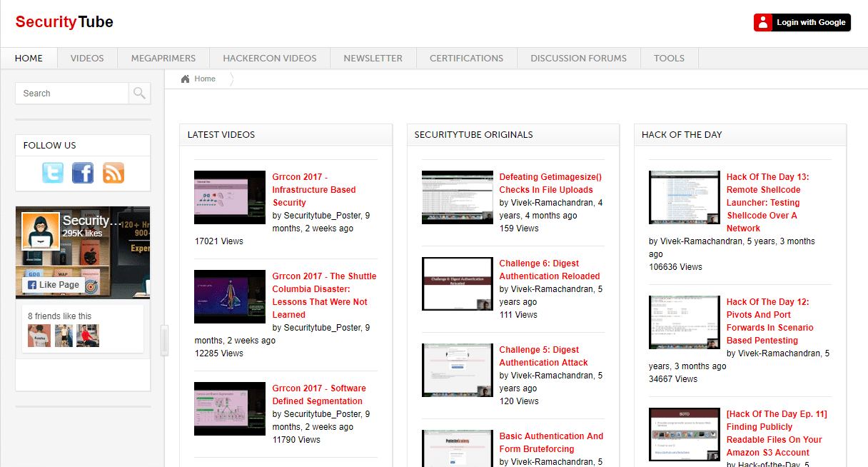Viewport: 868px width, 467px height.
Task: Open the NEWSLETTER tab
Action: (x=373, y=59)
